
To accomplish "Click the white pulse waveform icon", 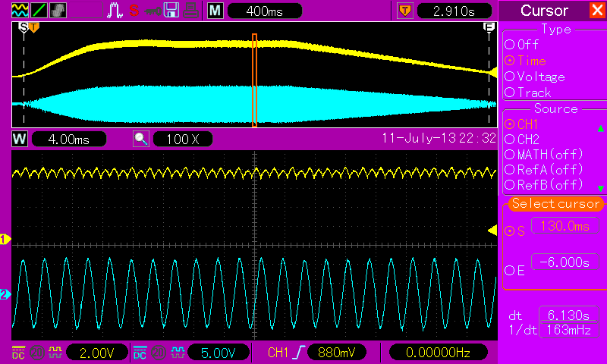I will [115, 11].
